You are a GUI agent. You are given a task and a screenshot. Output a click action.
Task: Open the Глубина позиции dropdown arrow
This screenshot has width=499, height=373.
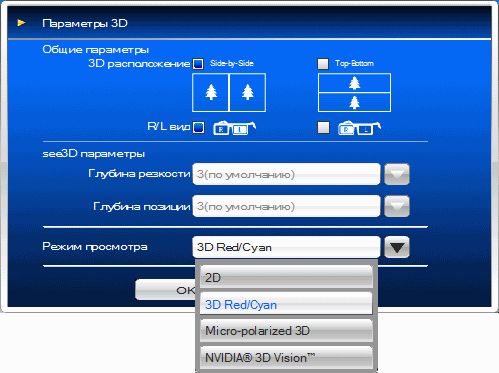pos(397,206)
